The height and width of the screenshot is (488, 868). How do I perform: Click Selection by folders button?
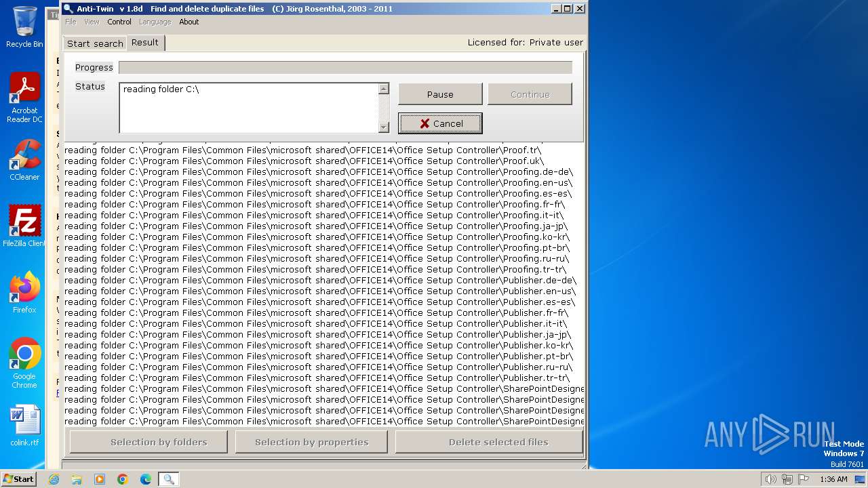pyautogui.click(x=149, y=442)
